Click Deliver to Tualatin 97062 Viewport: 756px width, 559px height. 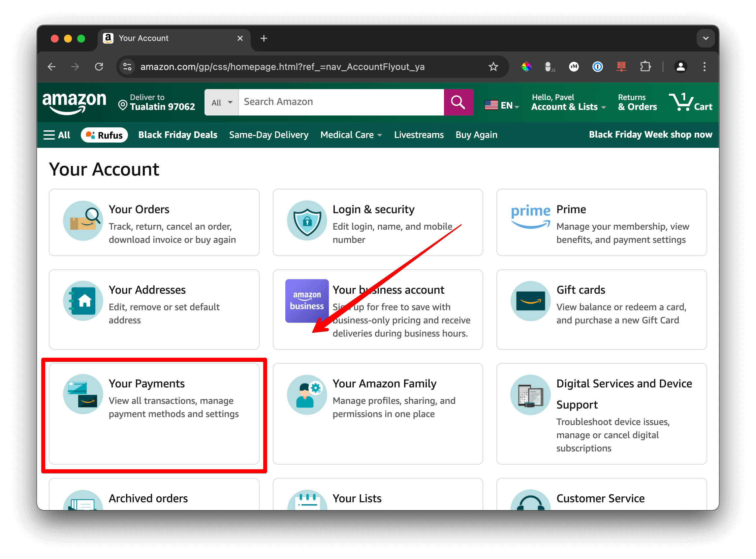157,102
